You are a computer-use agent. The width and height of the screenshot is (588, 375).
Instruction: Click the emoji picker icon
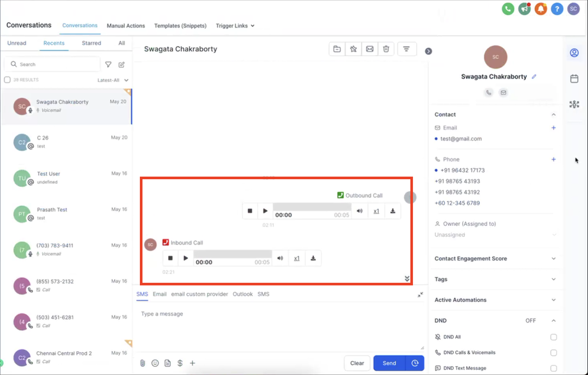coord(155,363)
